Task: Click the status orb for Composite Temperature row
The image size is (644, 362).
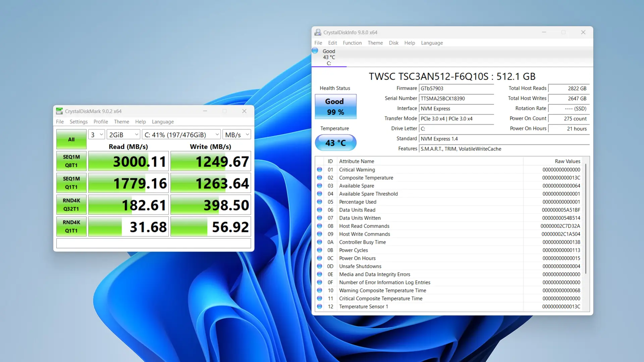Action: coord(320,178)
